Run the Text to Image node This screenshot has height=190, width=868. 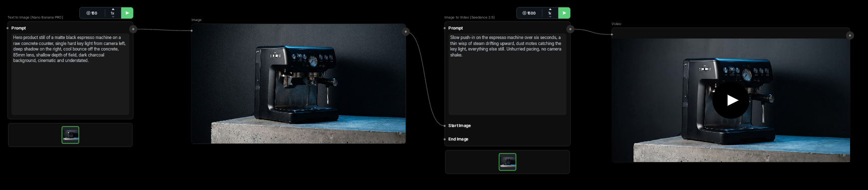click(x=127, y=13)
